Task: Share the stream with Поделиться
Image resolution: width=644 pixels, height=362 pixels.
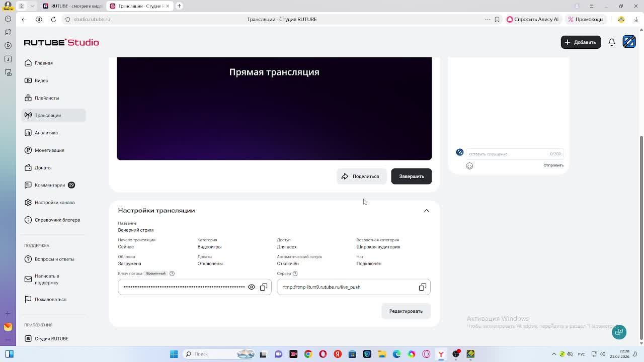Action: (x=361, y=176)
